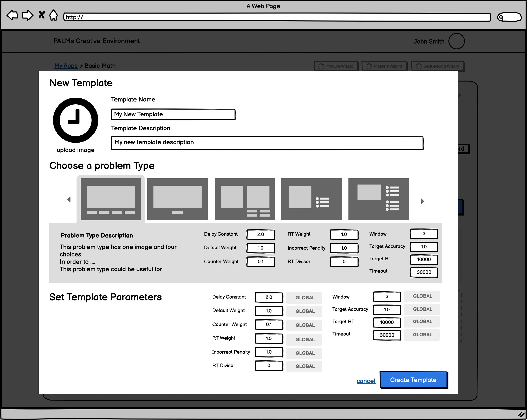
Task: Click the Template Name input field
Action: click(x=173, y=114)
